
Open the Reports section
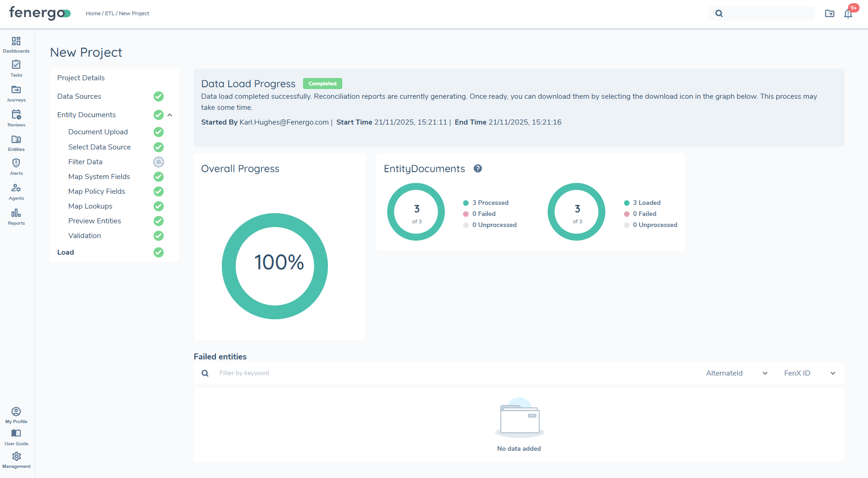pos(16,216)
